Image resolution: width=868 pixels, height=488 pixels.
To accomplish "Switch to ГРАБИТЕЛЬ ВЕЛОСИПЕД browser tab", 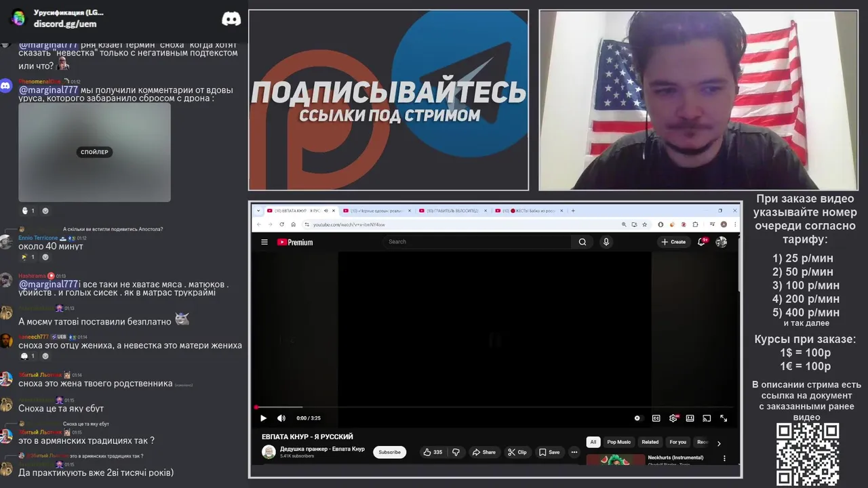I will click(452, 211).
